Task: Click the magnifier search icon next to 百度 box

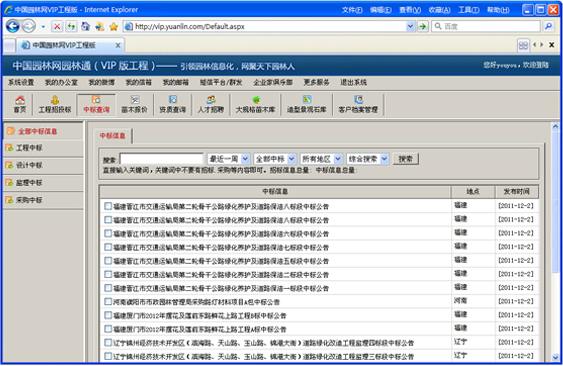Action: [548, 26]
